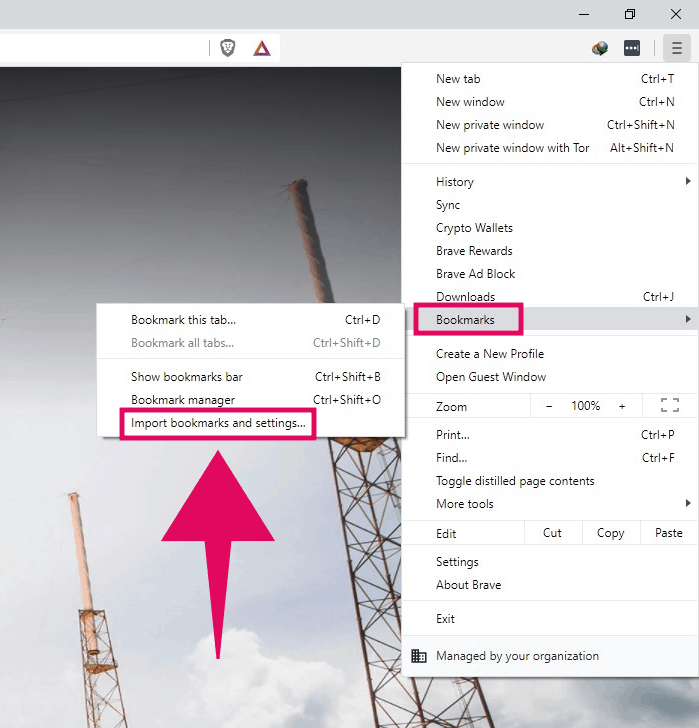
Task: Choose Exit from the menu
Action: point(550,619)
